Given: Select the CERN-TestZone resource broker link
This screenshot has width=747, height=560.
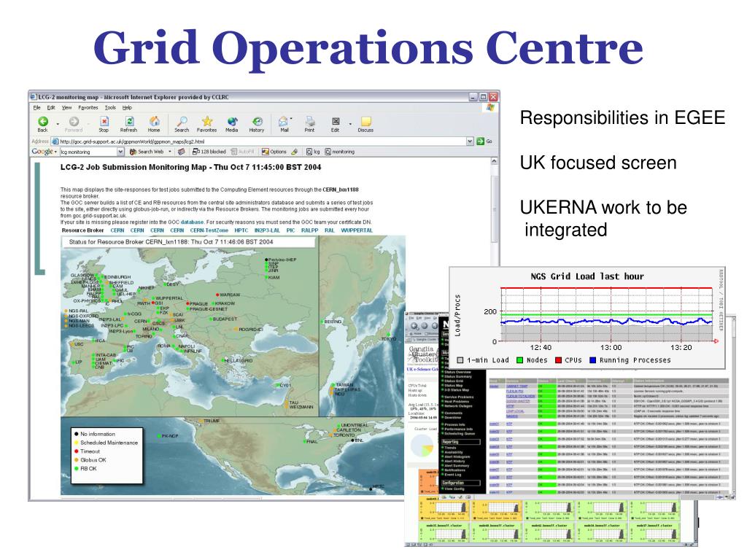Looking at the screenshot, I should (x=209, y=230).
